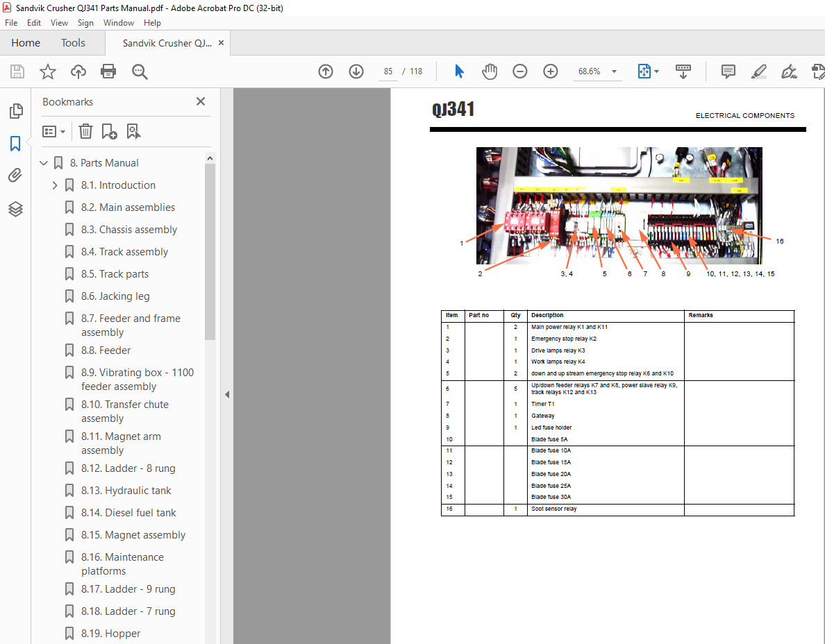Expand the 8.1. Introduction bookmark
The width and height of the screenshot is (825, 644).
coord(55,185)
